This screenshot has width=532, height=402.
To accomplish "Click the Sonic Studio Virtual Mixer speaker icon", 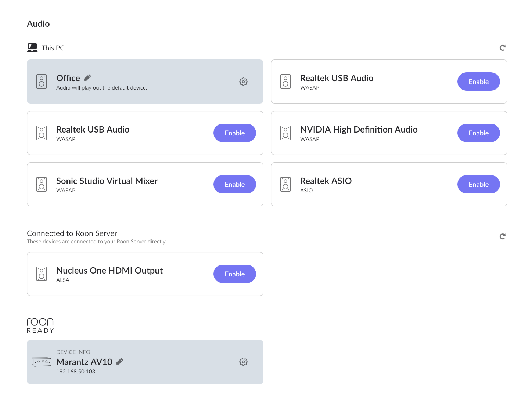I will click(42, 184).
